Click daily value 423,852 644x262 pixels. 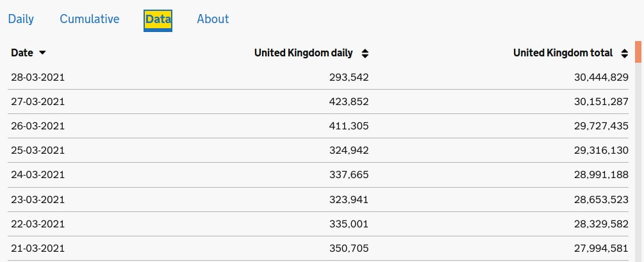pyautogui.click(x=349, y=101)
